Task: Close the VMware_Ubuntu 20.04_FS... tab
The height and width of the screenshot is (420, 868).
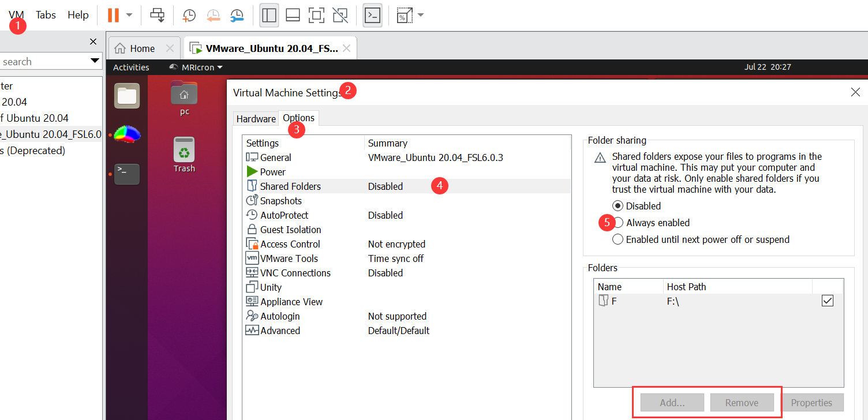Action: 346,48
